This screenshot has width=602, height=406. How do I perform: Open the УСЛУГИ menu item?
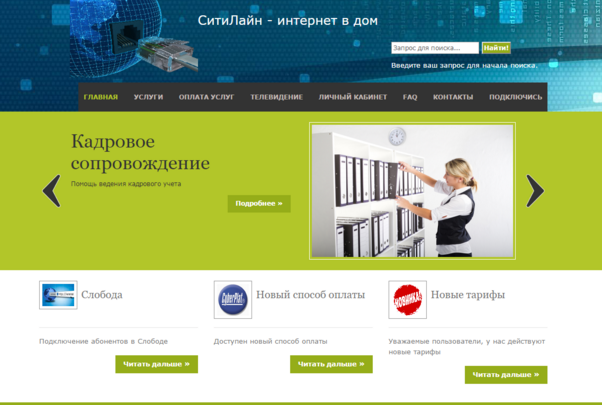coord(148,97)
